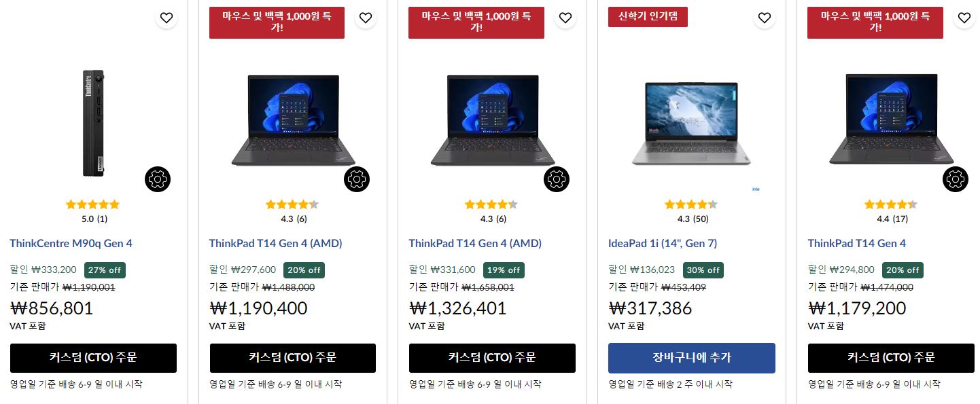Click the 4.4 (17) star rating
980x404 pixels.
tap(892, 211)
